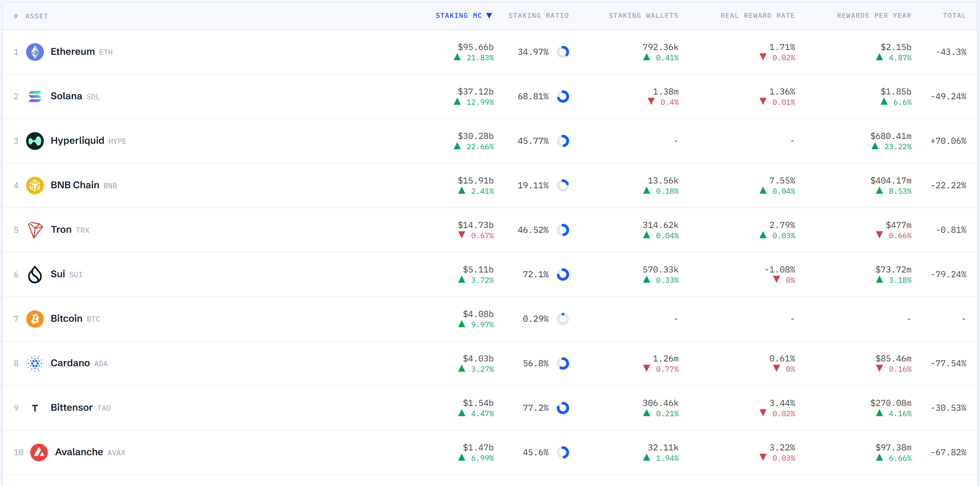Viewport: 980px width, 486px height.
Task: Click the Solana logo icon
Action: (x=35, y=97)
